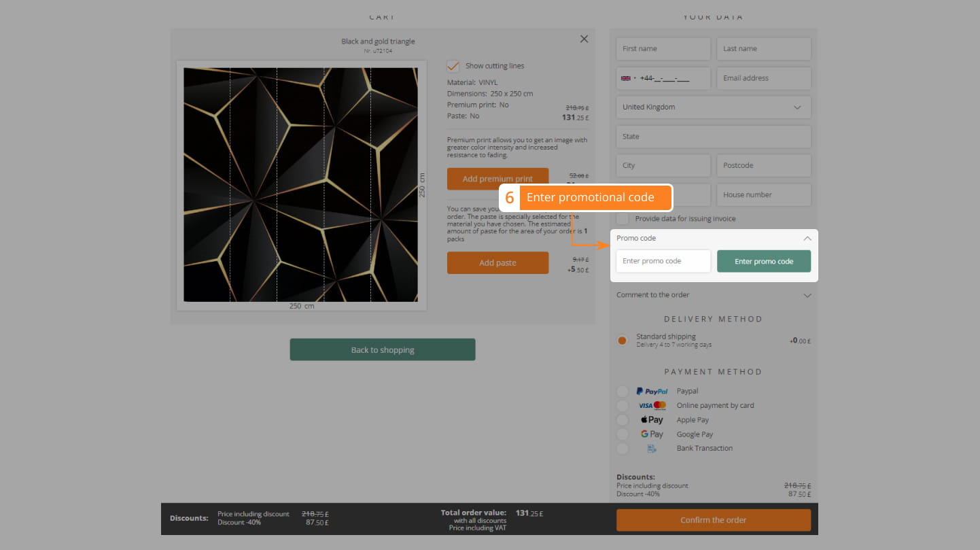The width and height of the screenshot is (980, 550).
Task: Collapse the Promo code section
Action: [807, 239]
